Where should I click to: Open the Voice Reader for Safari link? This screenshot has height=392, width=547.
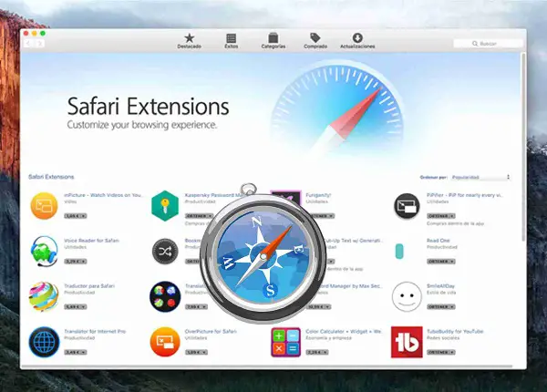coord(91,241)
